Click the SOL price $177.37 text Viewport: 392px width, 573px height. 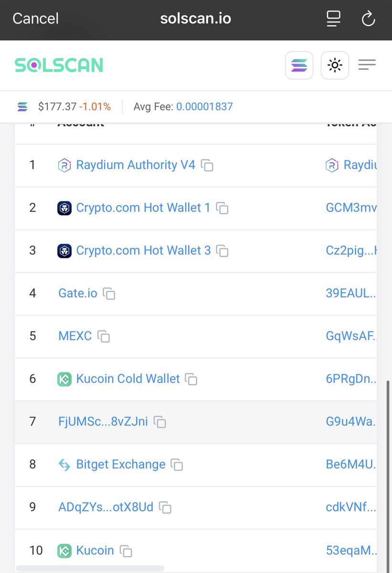click(x=57, y=106)
